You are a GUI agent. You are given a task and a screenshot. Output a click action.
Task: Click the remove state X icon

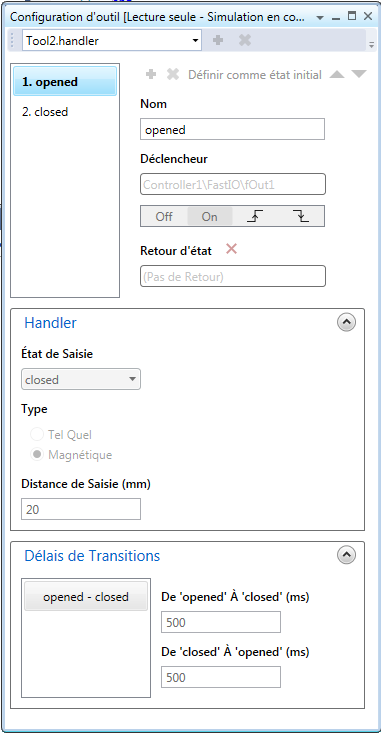point(173,74)
